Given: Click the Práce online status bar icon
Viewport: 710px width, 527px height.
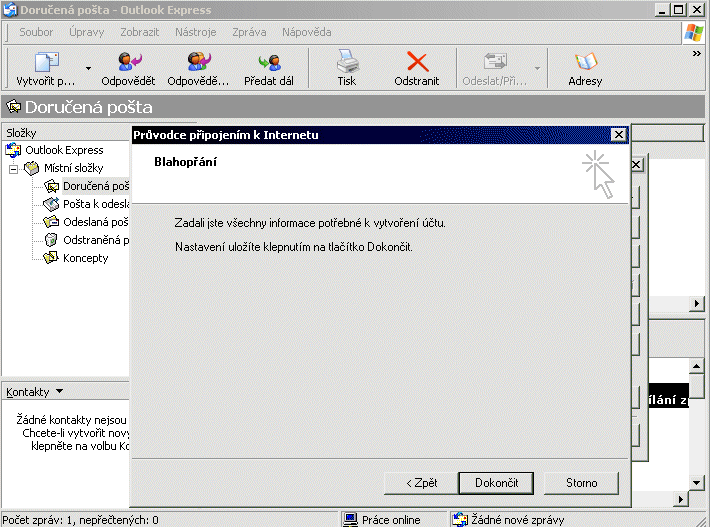Looking at the screenshot, I should pos(350,519).
